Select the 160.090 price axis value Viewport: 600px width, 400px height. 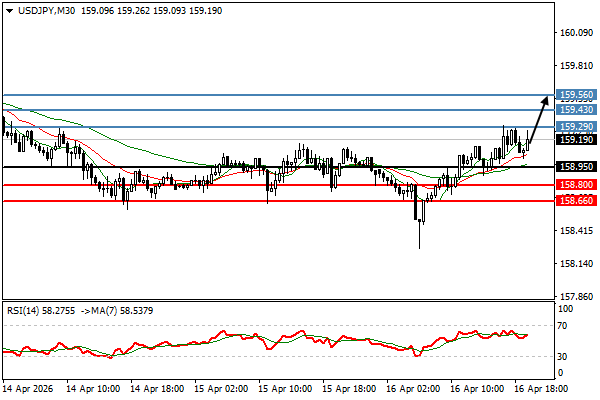pos(575,33)
